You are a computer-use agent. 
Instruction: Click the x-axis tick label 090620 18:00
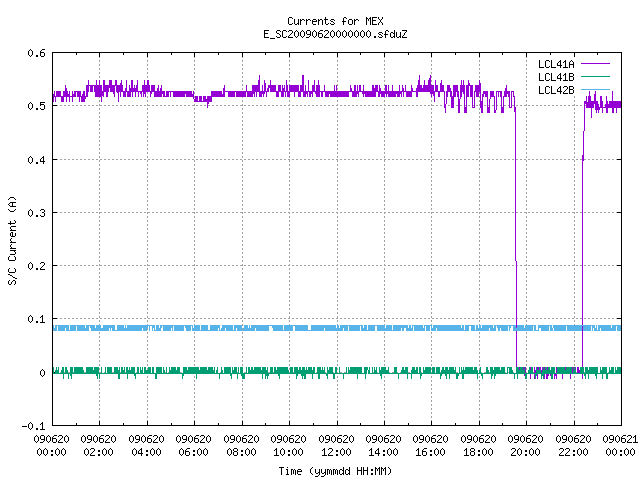pyautogui.click(x=478, y=445)
